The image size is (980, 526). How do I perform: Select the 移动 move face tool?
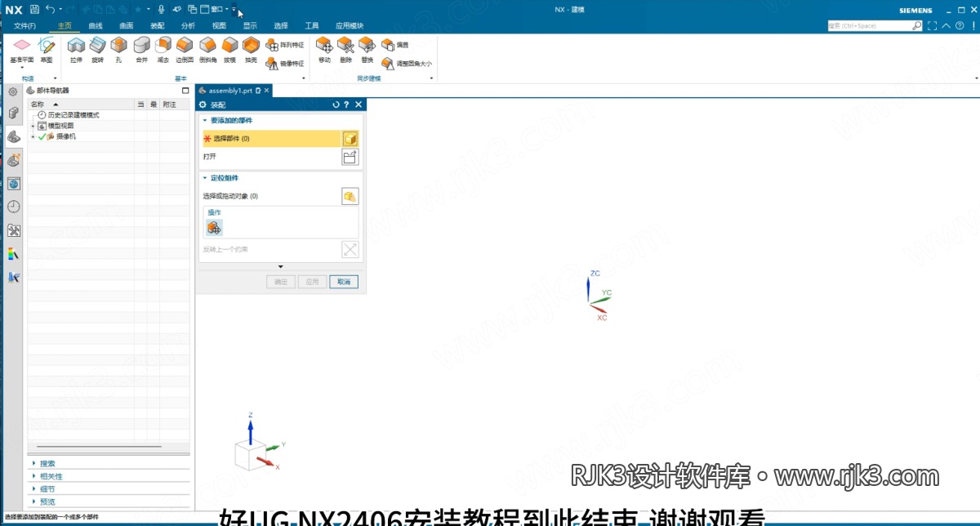(324, 49)
